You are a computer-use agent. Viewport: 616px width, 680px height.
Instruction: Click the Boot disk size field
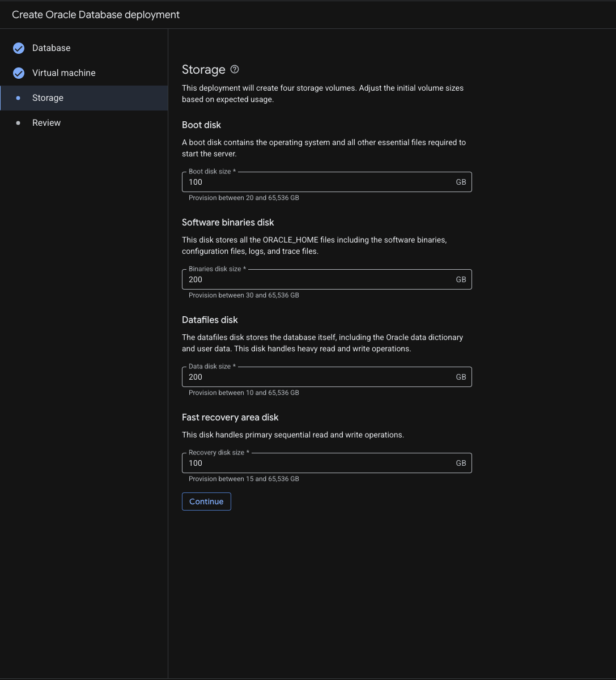pyautogui.click(x=326, y=182)
